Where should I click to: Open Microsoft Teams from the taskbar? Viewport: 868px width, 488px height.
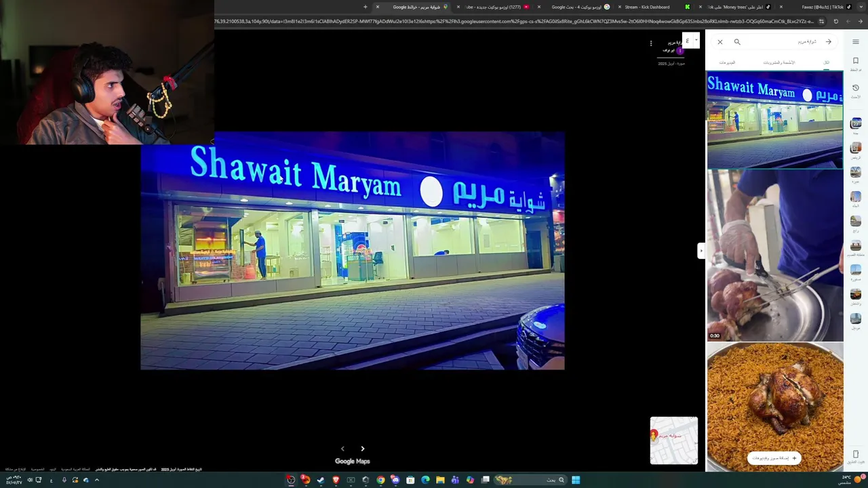pyautogui.click(x=455, y=480)
